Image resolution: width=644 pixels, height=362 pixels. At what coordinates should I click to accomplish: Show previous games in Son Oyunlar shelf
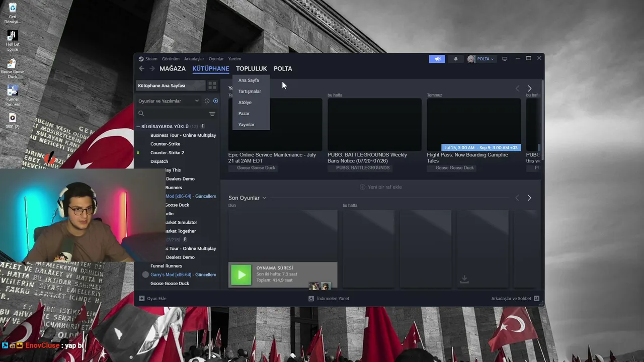click(x=517, y=198)
